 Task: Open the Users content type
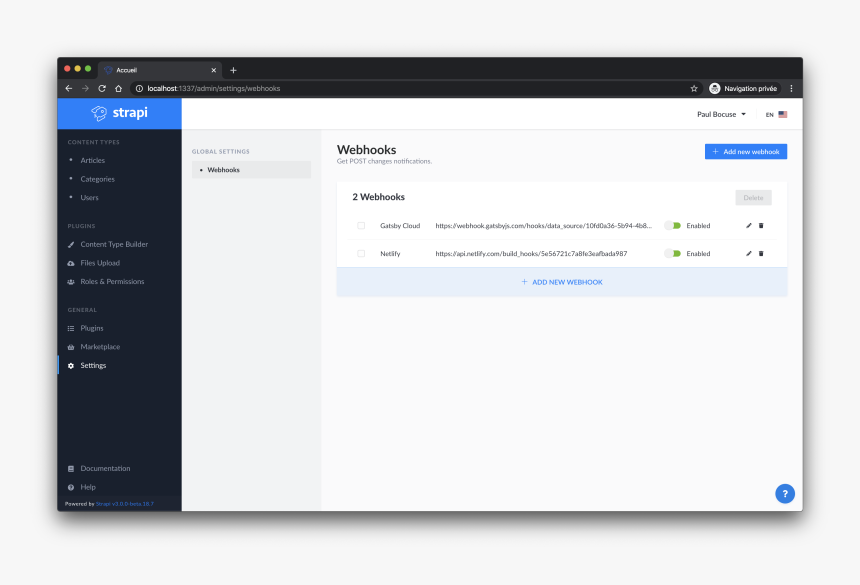point(89,197)
